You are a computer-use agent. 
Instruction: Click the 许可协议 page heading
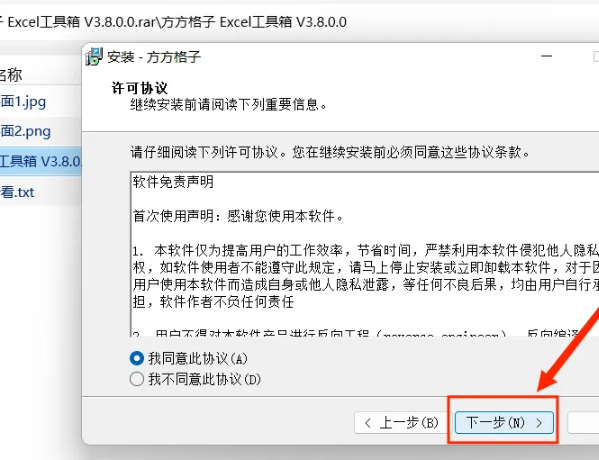(139, 88)
